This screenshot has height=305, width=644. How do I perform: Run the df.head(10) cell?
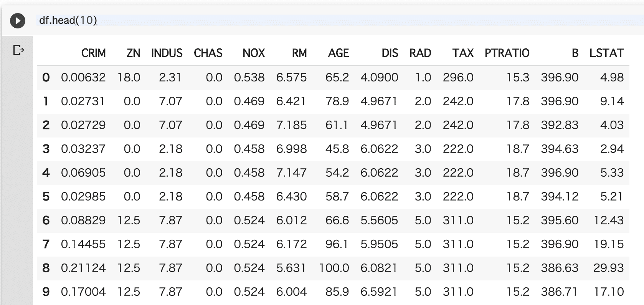click(18, 20)
